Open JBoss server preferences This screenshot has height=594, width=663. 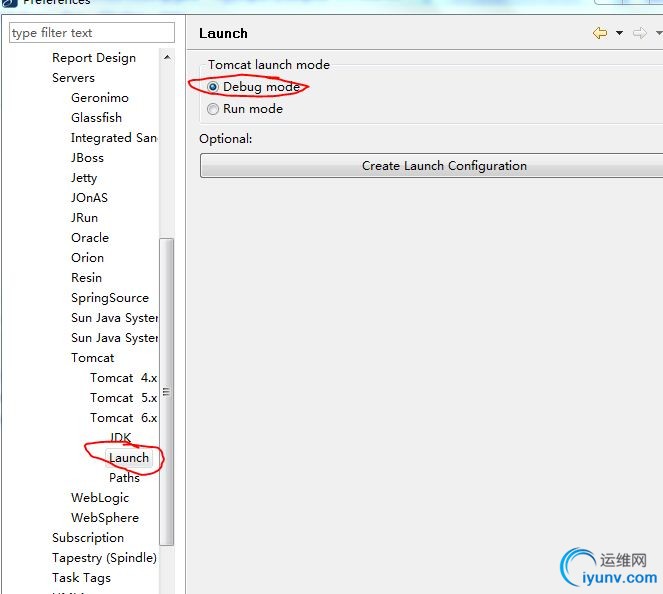(87, 158)
